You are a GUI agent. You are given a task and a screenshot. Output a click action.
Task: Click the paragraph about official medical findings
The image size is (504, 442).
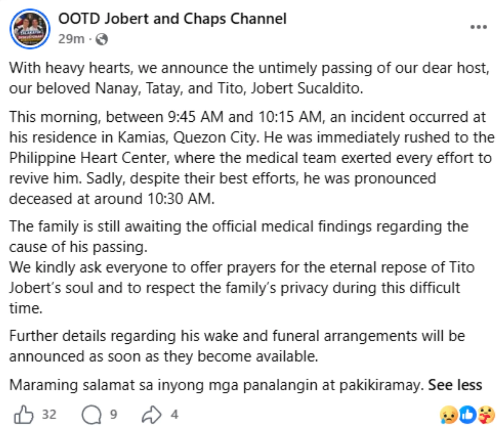pos(239,236)
